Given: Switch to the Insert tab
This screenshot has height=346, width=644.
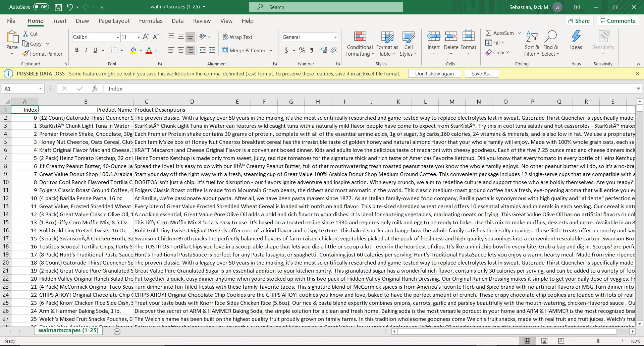Looking at the screenshot, I should pos(59,21).
